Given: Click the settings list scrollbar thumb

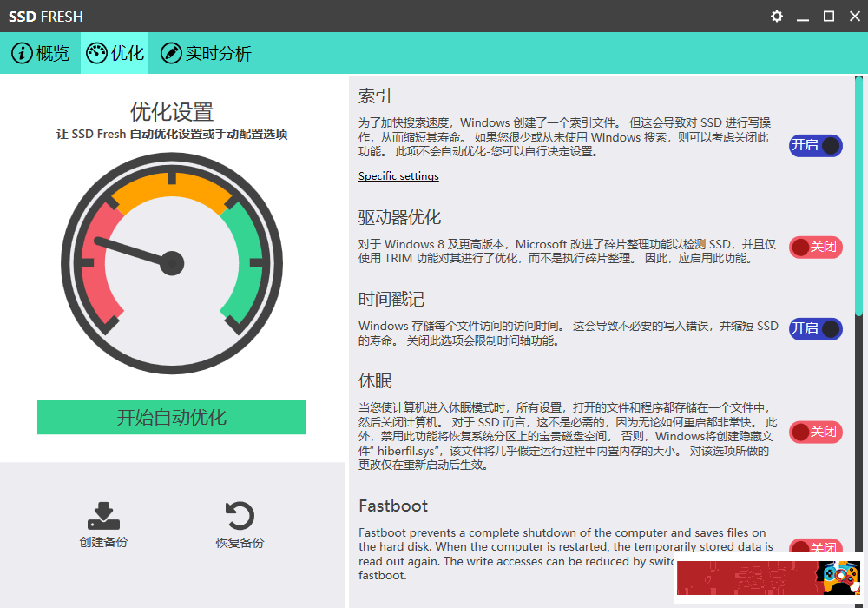Looking at the screenshot, I should pos(858,196).
